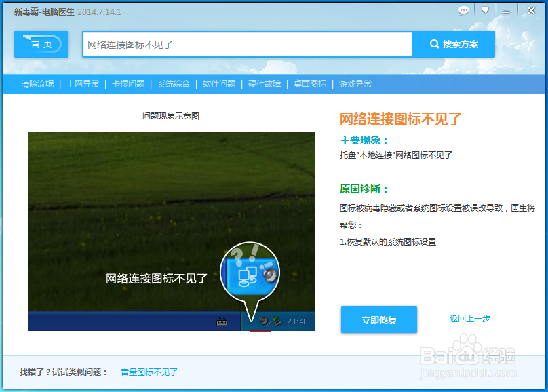Image resolution: width=548 pixels, height=392 pixels.
Task: Click the network icon inside the illustration bubble
Action: click(247, 277)
